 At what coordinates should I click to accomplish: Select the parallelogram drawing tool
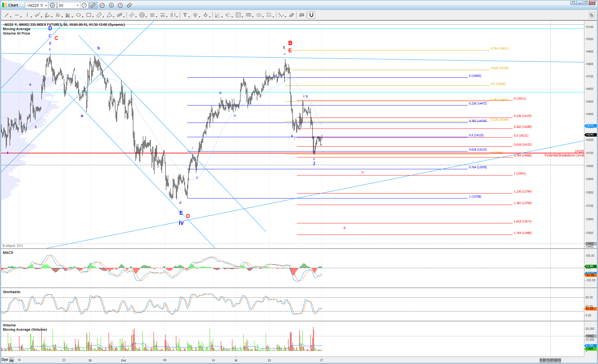(x=99, y=15)
